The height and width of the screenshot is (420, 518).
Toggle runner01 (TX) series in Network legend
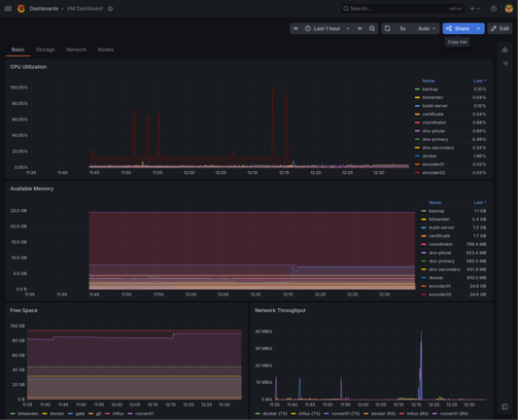tap(346, 414)
